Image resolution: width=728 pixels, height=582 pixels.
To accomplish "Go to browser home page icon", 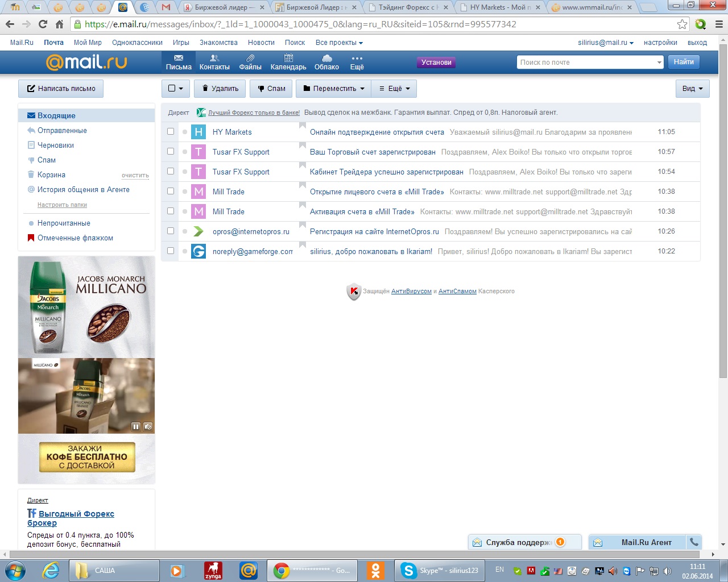I will tap(59, 24).
